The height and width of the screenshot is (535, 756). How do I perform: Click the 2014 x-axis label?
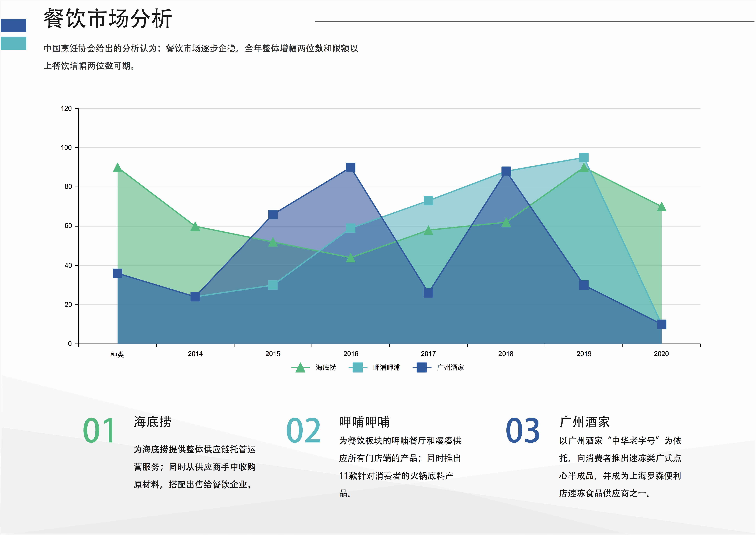pyautogui.click(x=195, y=354)
